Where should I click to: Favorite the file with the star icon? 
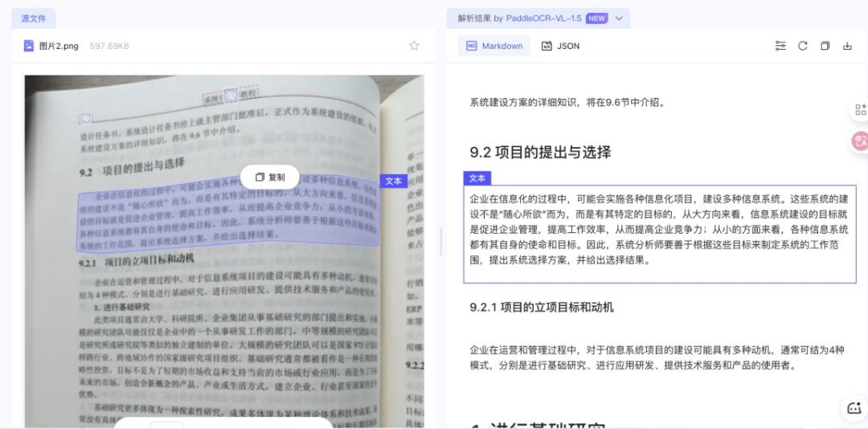tap(414, 46)
